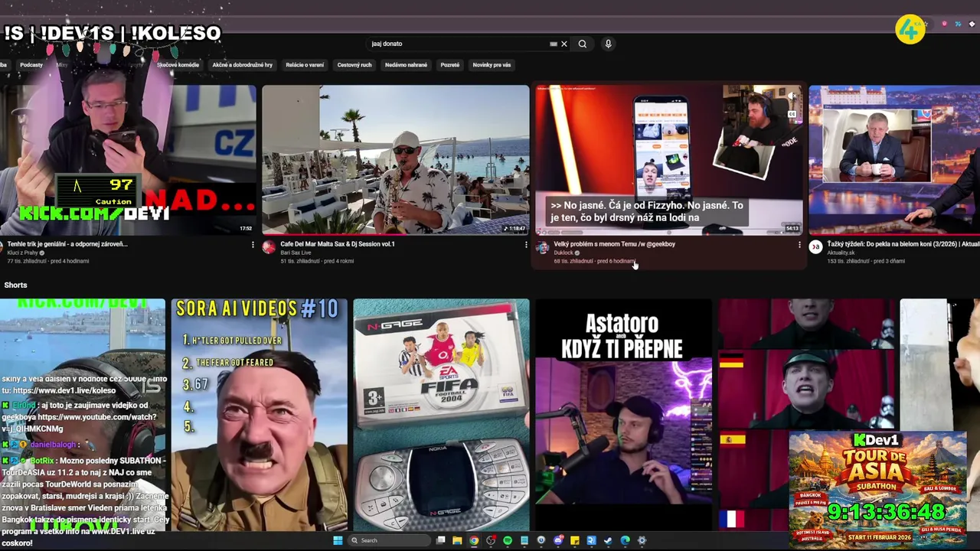Image resolution: width=980 pixels, height=551 pixels.
Task: Click the Bari Sax Live channel avatar
Action: pyautogui.click(x=269, y=247)
